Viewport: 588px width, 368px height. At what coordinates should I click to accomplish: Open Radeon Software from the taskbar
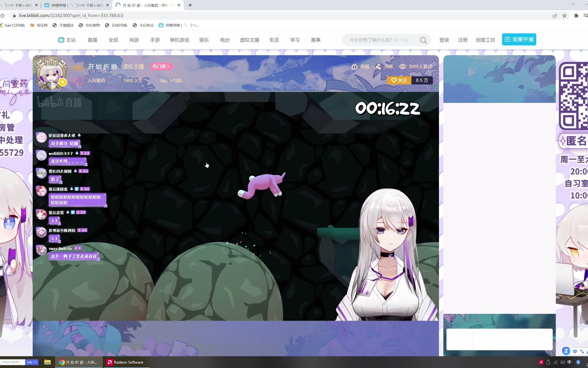[x=125, y=362]
